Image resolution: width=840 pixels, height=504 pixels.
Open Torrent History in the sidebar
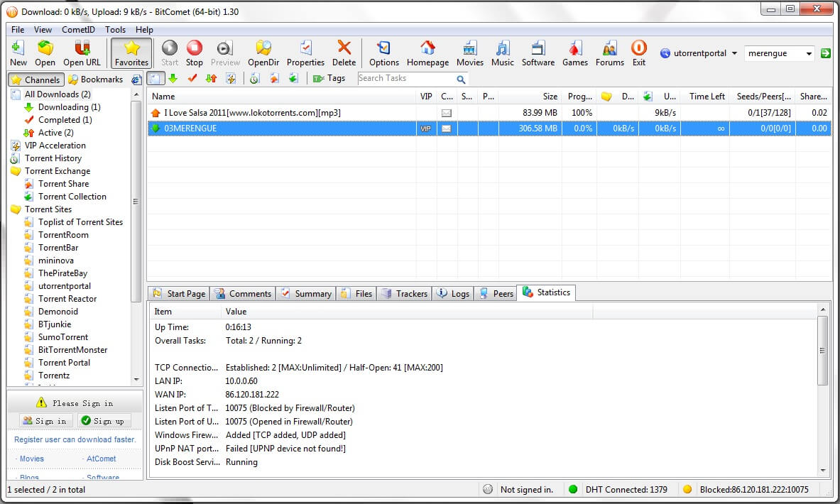click(x=53, y=158)
